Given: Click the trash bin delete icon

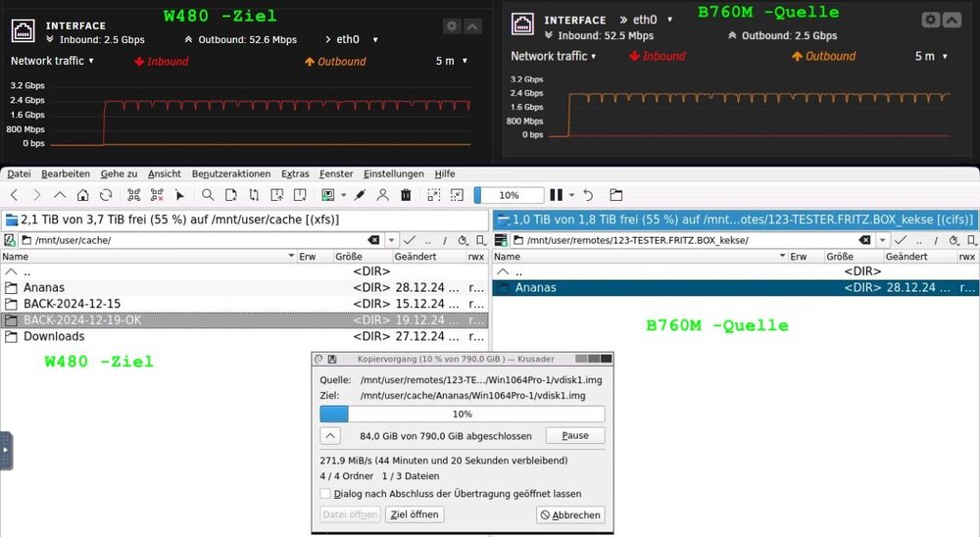Looking at the screenshot, I should [406, 195].
